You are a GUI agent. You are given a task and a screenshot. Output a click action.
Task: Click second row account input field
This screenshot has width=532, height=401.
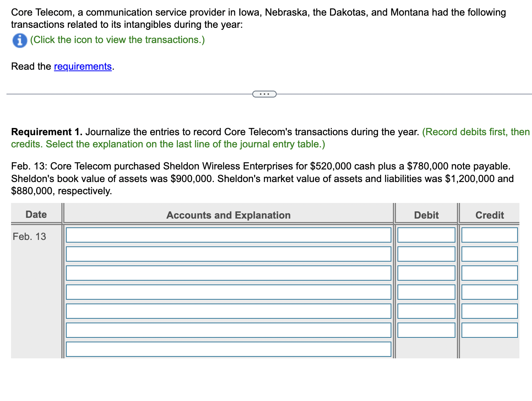229,254
